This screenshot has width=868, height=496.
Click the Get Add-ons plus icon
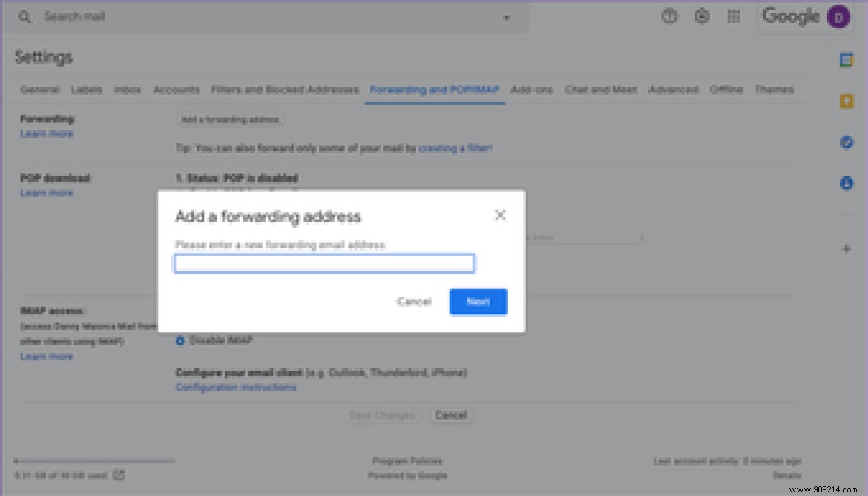846,248
